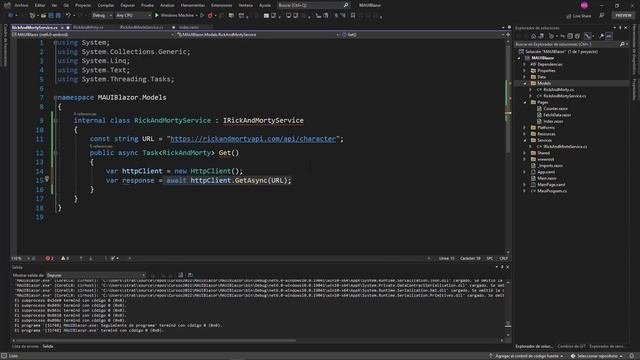
Task: Open the Show output from Depurar dropdown
Action: coord(96,275)
